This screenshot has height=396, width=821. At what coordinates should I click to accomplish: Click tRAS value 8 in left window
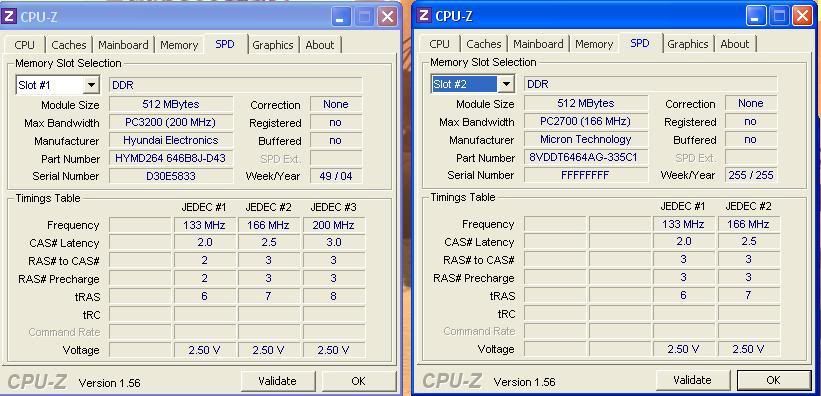[334, 296]
